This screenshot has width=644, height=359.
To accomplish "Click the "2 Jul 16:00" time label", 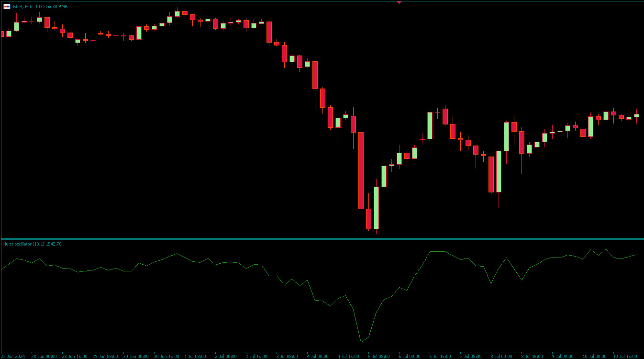I will click(256, 356).
